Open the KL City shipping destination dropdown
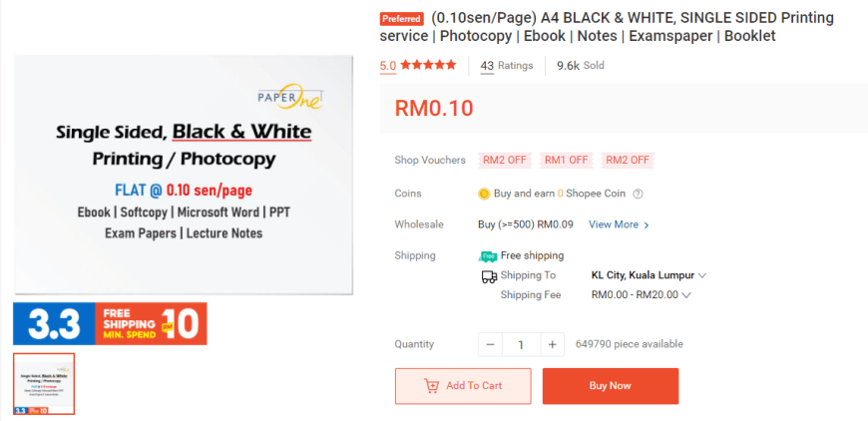The width and height of the screenshot is (868, 421). click(649, 275)
